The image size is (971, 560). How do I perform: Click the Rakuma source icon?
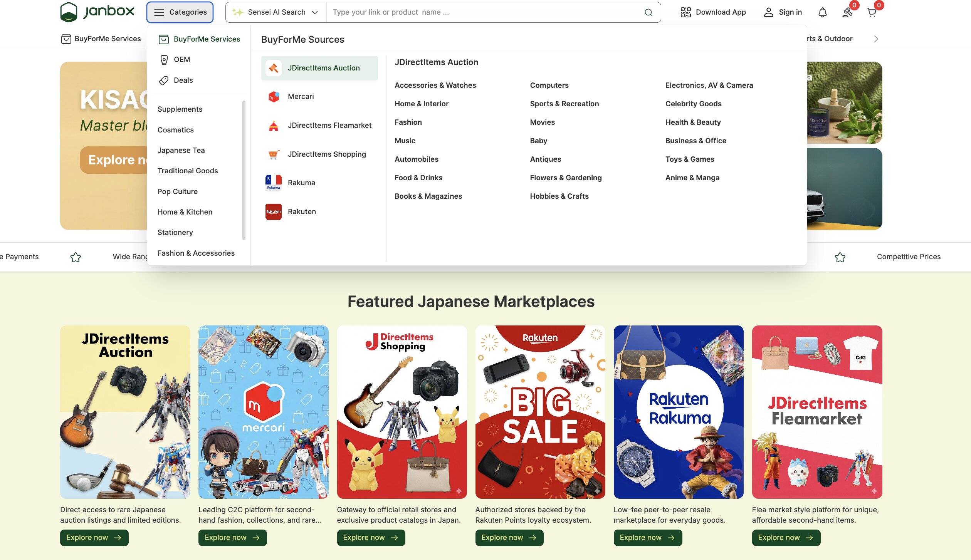tap(274, 183)
